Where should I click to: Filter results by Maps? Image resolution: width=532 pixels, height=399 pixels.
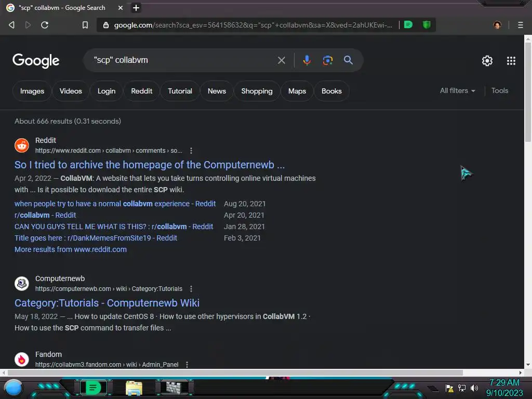click(297, 91)
